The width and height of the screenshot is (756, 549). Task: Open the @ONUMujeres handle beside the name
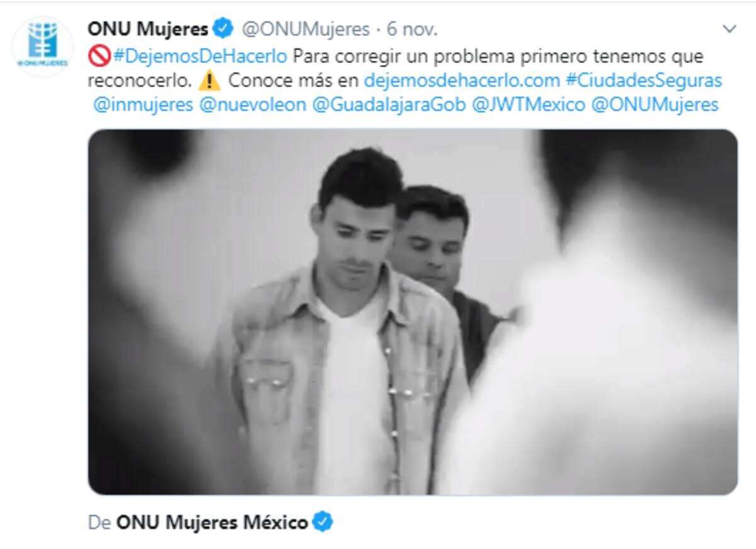point(306,29)
